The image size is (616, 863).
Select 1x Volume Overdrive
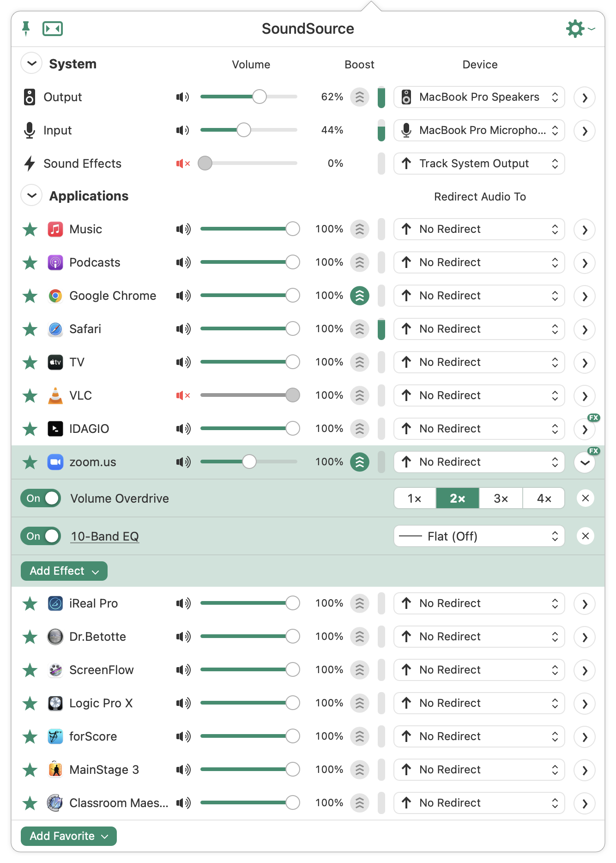pyautogui.click(x=415, y=498)
